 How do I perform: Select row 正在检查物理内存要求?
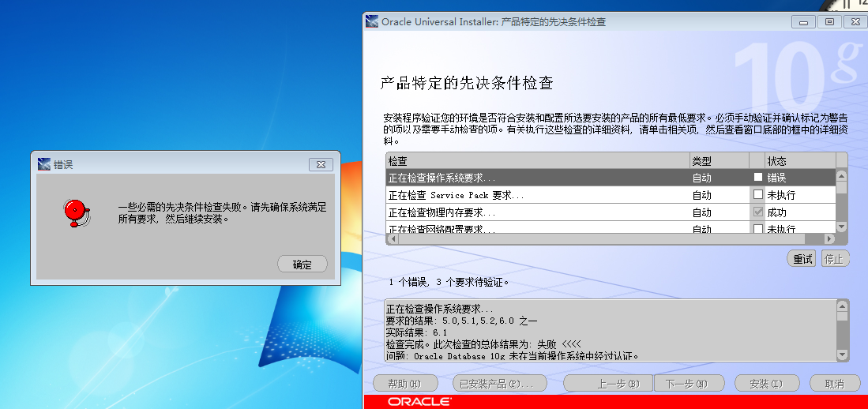[x=610, y=212]
